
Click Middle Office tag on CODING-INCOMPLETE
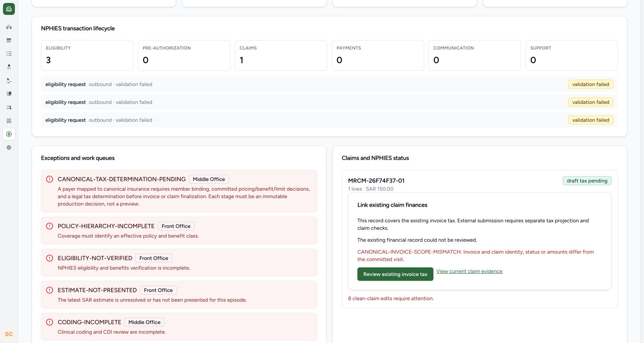144,322
